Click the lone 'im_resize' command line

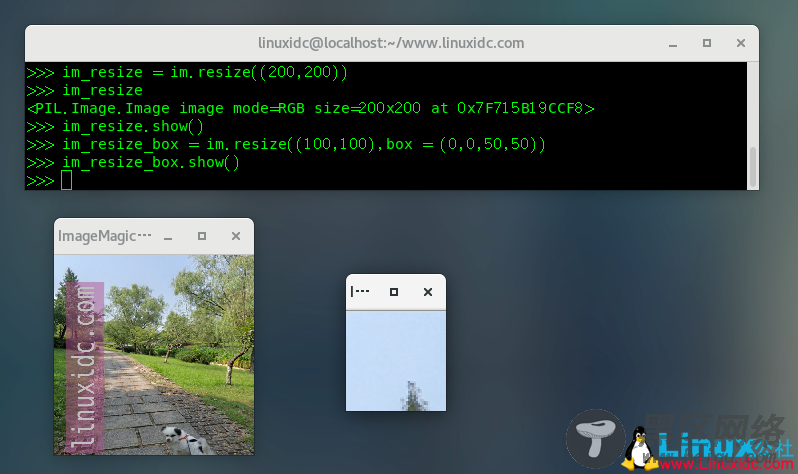tap(84, 91)
